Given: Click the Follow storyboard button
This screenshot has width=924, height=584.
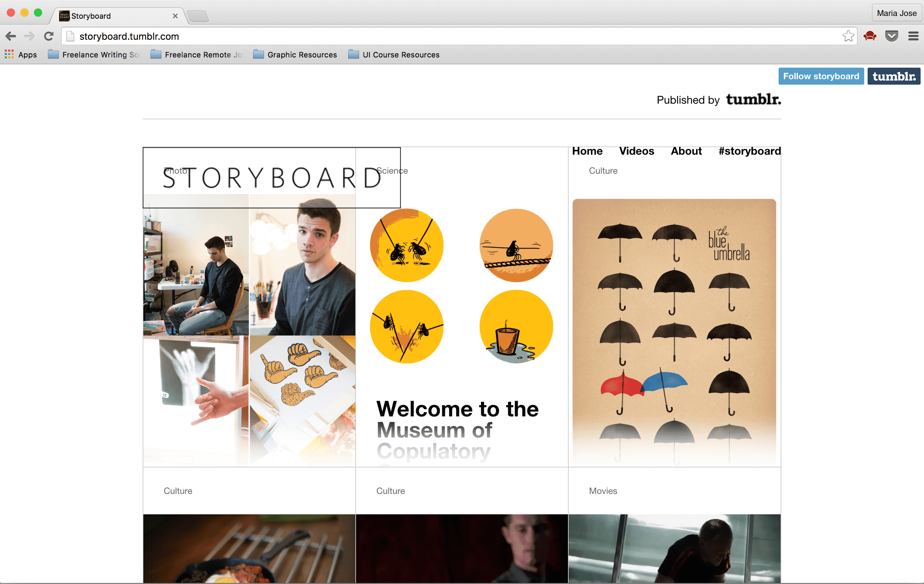Looking at the screenshot, I should pyautogui.click(x=821, y=76).
